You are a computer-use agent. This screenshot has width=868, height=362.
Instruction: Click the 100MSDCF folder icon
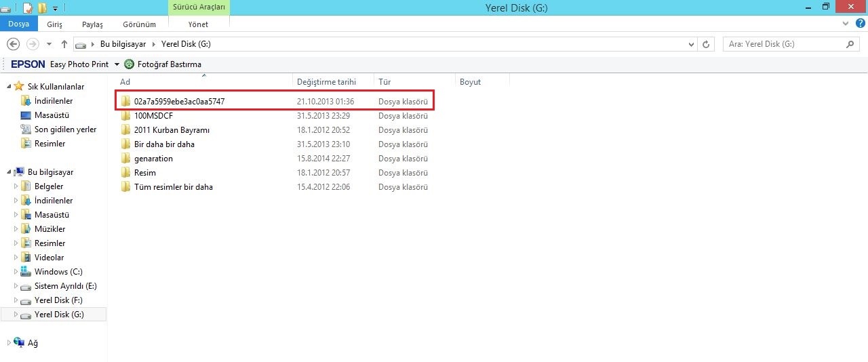[x=125, y=115]
